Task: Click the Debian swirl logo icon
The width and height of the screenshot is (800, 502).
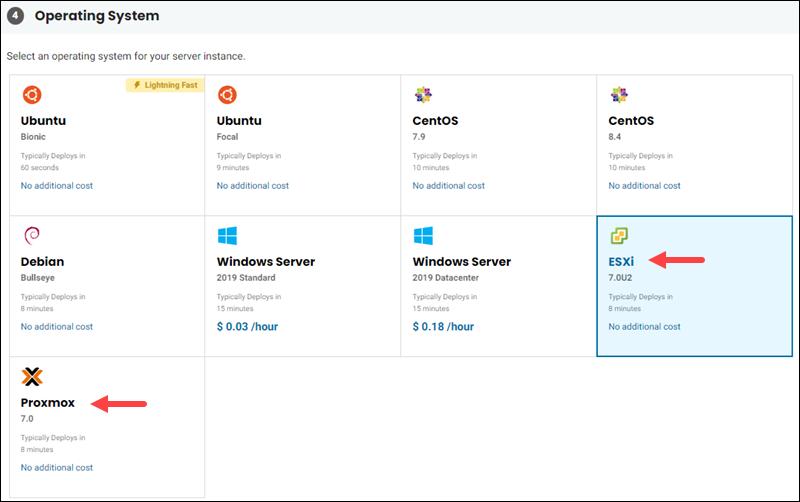Action: (x=31, y=236)
